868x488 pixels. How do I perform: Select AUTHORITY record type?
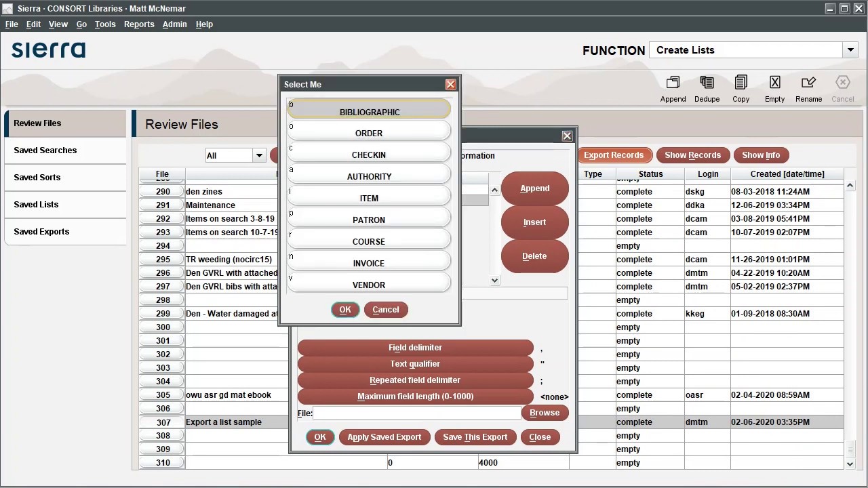point(369,174)
